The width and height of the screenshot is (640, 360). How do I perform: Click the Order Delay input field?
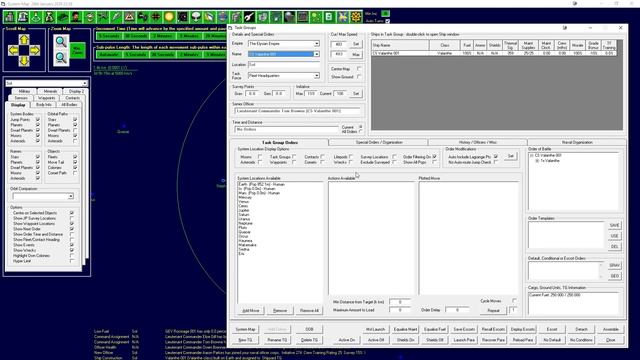coord(457,310)
